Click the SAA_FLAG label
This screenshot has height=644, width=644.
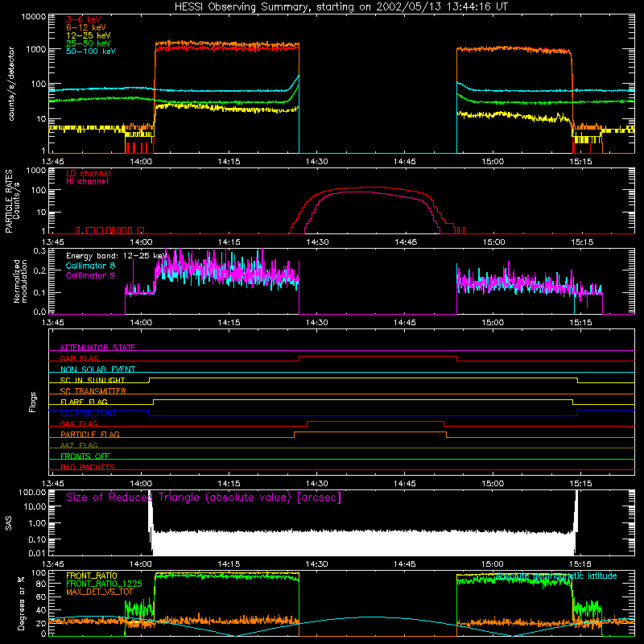[79, 423]
